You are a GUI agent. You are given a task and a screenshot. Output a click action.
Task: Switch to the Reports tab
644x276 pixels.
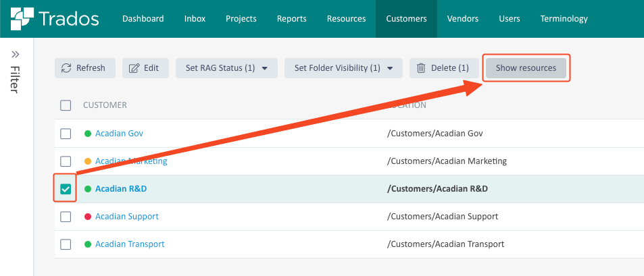click(292, 19)
